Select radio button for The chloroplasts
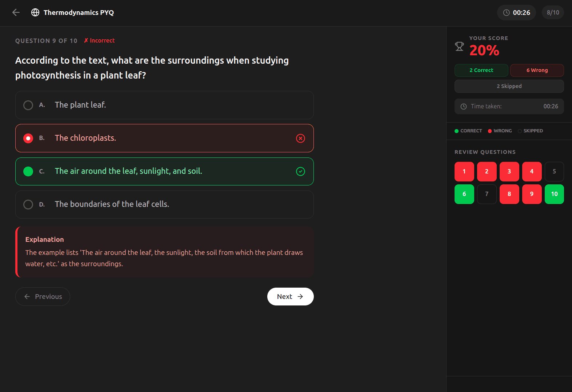The image size is (572, 392). tap(28, 138)
